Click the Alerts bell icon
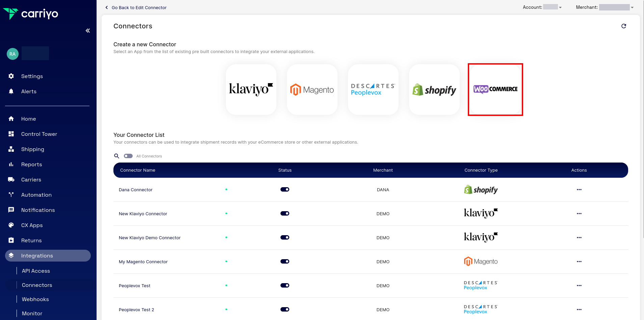The image size is (644, 320). tap(11, 91)
